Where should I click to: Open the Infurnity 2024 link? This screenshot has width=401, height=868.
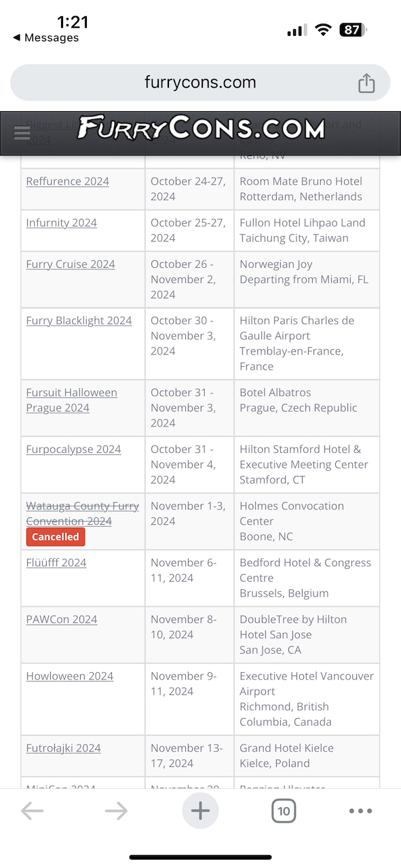[x=62, y=223]
